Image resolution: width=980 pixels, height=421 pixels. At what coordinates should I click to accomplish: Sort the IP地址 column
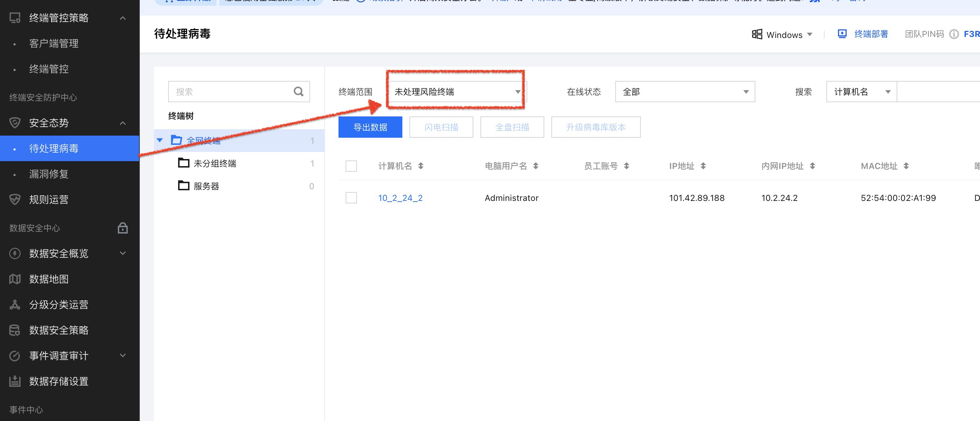tap(703, 166)
